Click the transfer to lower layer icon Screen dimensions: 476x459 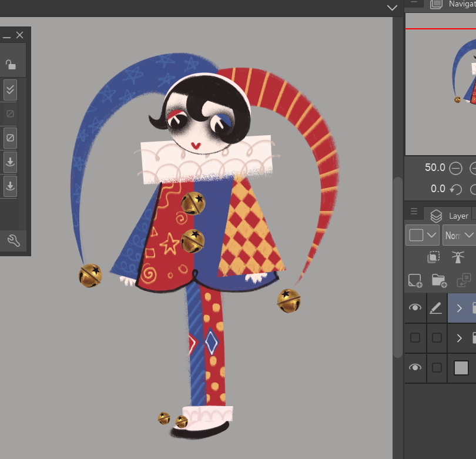(464, 280)
